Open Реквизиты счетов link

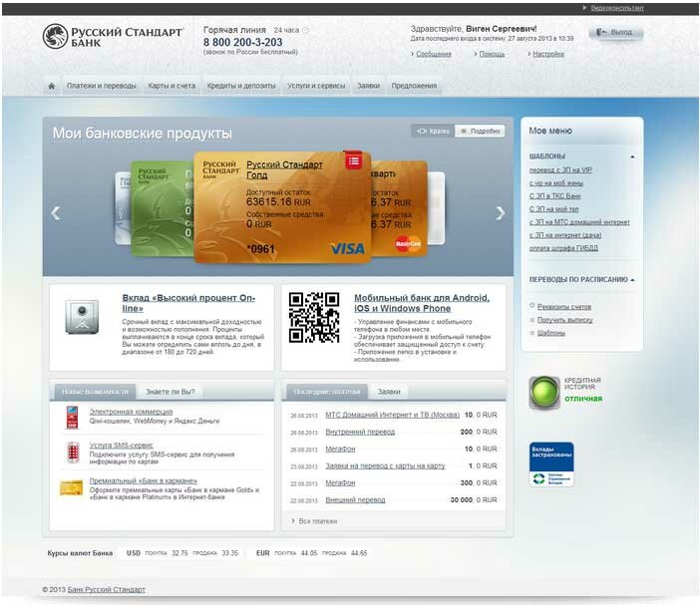[x=563, y=307]
